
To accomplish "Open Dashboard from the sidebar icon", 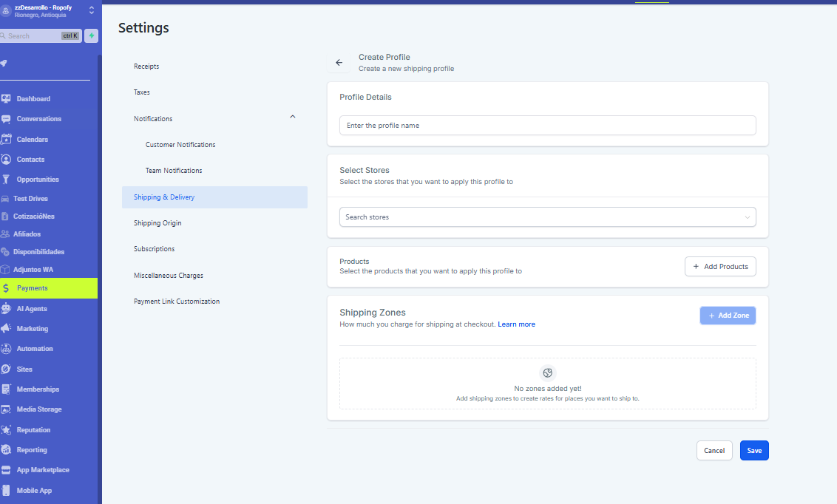I will click(x=6, y=99).
